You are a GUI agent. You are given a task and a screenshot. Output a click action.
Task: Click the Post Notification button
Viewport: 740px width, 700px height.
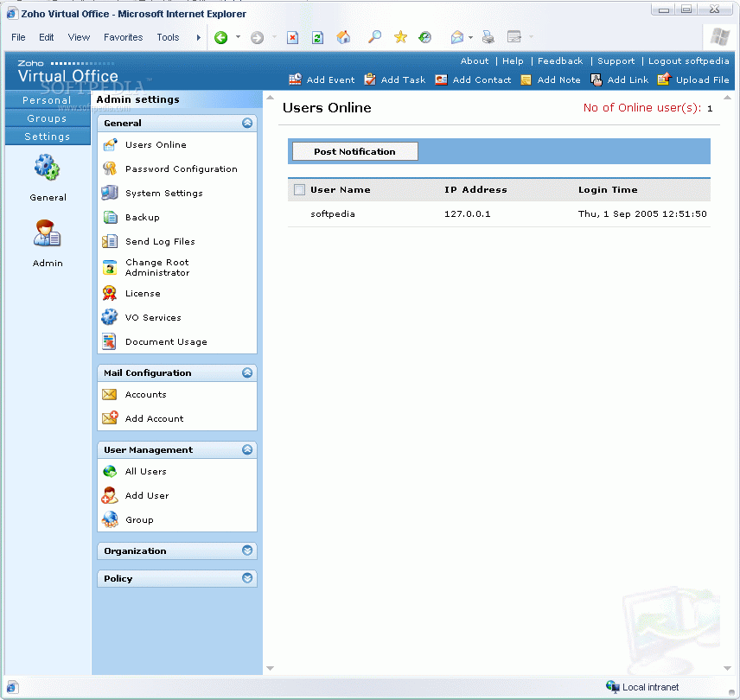pyautogui.click(x=355, y=151)
